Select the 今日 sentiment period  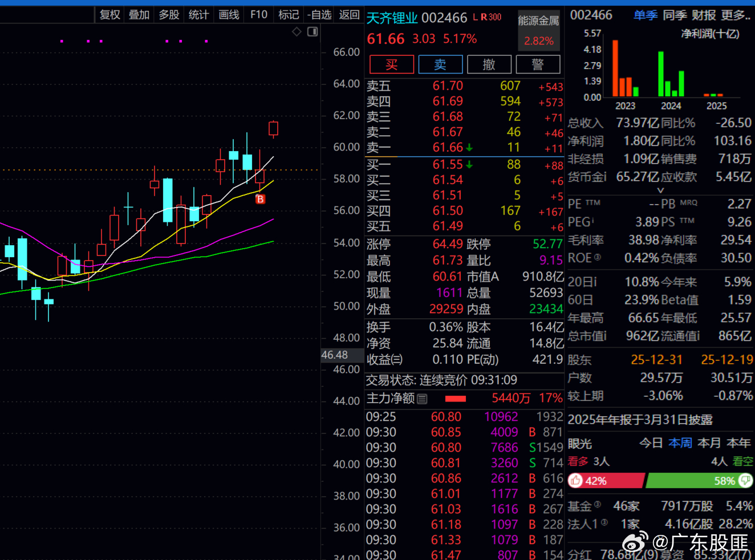651,443
